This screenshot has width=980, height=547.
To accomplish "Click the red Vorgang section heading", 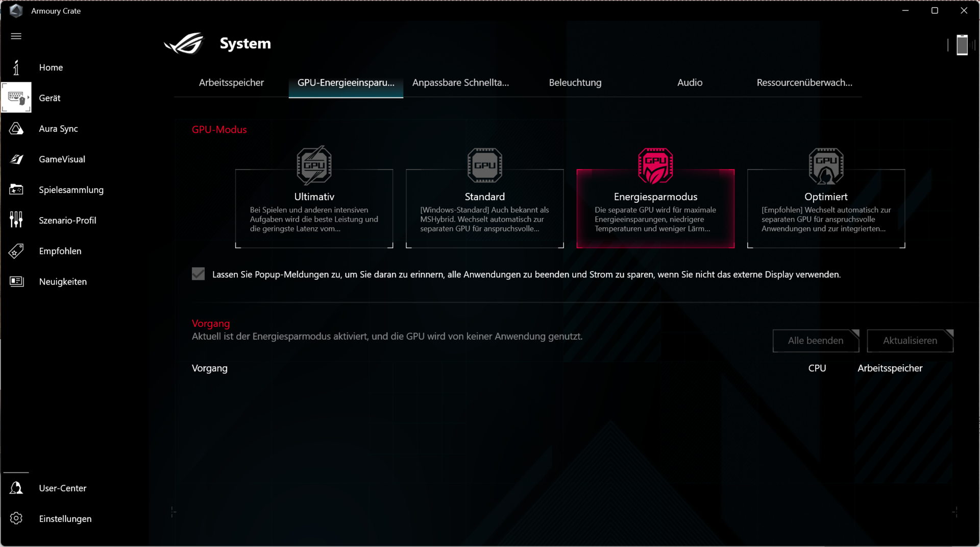I will tap(211, 323).
